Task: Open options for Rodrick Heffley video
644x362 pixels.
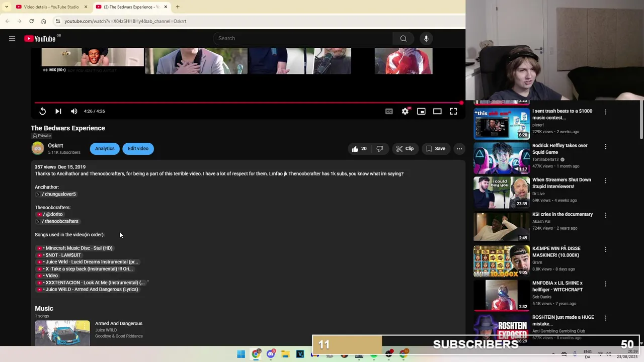Action: coord(605,146)
